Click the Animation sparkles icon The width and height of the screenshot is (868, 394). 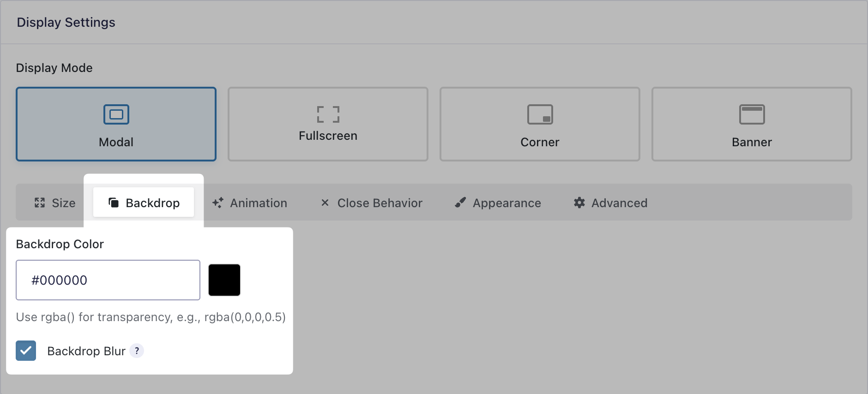coord(218,203)
